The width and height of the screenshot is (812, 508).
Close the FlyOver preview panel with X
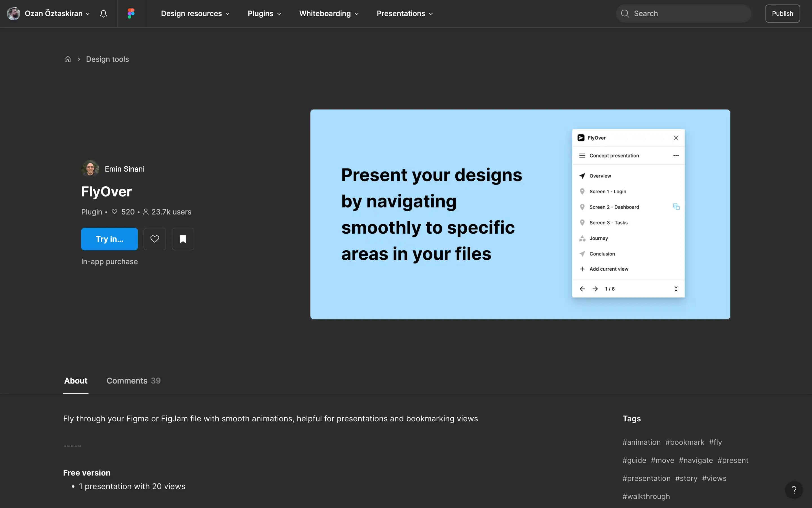tap(676, 138)
